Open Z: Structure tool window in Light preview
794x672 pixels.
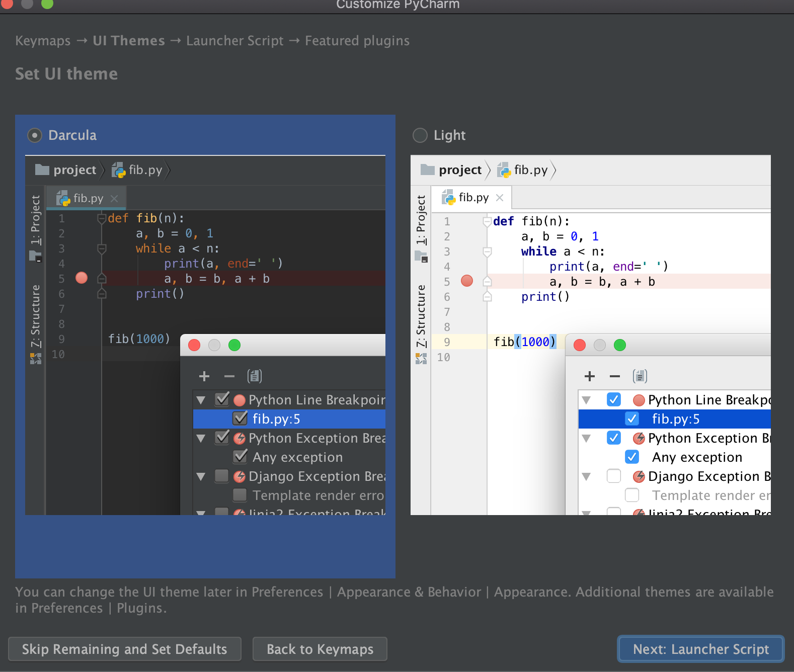(x=421, y=316)
